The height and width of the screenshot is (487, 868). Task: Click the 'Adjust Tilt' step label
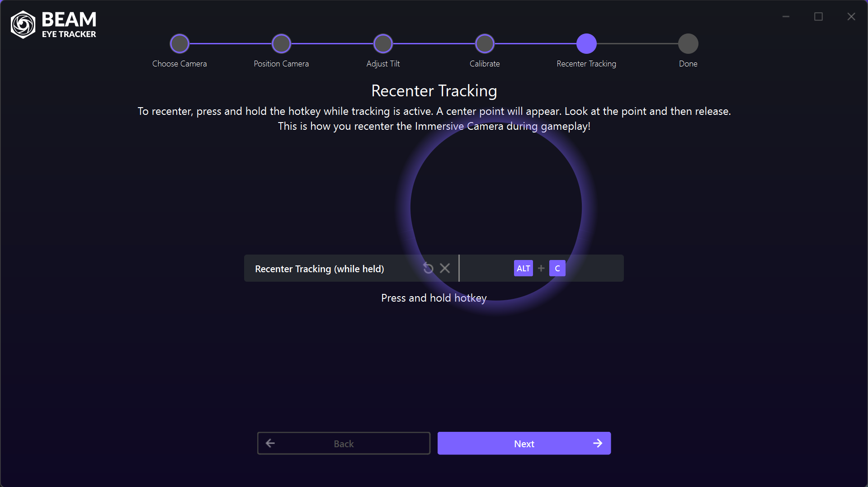point(383,64)
